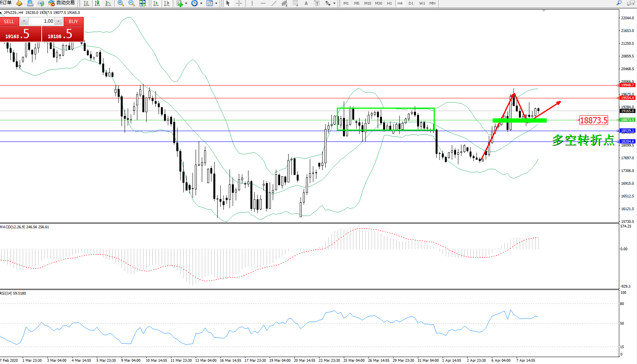The height and width of the screenshot is (364, 637).
Task: Toggle the chart shift icon
Action: coord(167,3)
